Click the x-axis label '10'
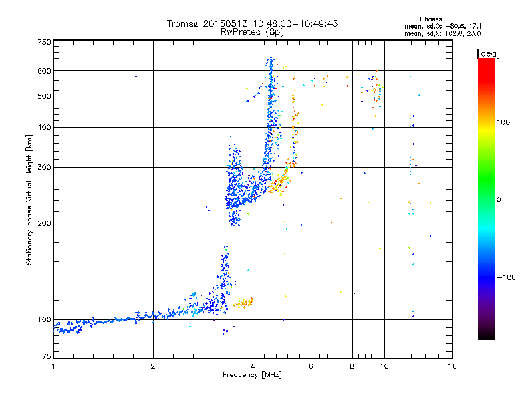Viewport: 532px width, 399px height. [384, 366]
